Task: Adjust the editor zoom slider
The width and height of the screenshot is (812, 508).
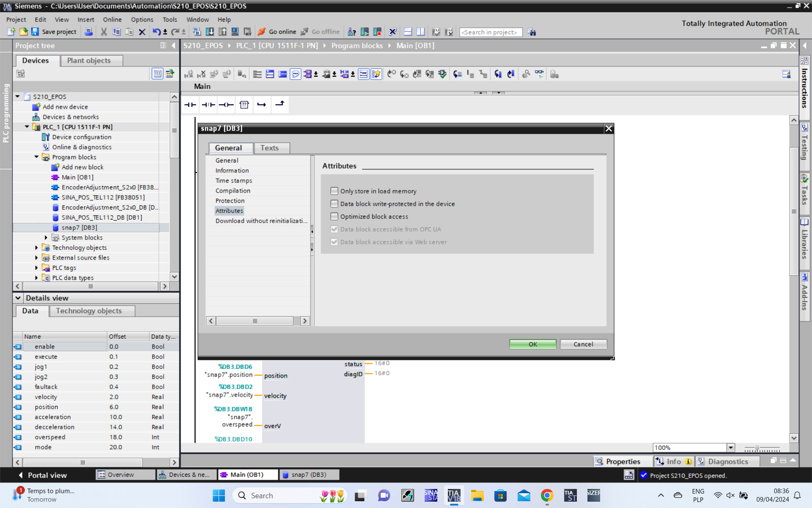Action: pos(757,448)
